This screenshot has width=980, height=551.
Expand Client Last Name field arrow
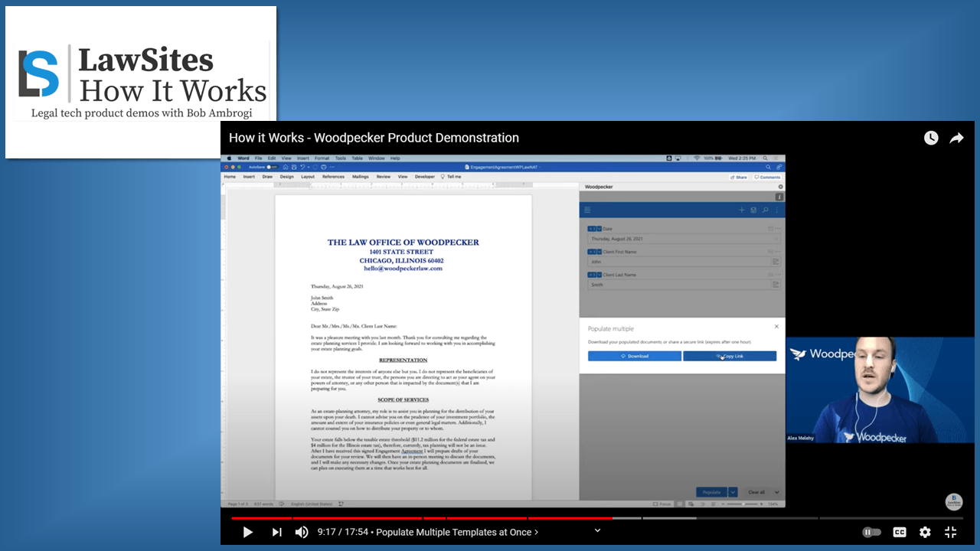pyautogui.click(x=599, y=275)
